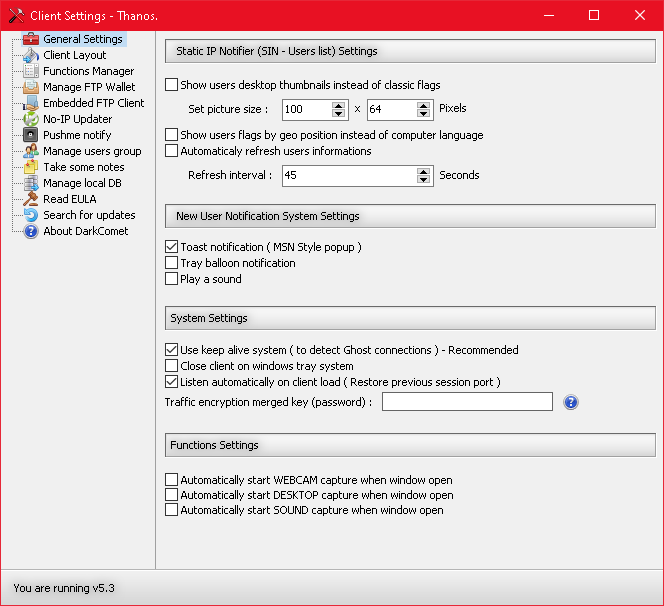
Task: Increase picture width using up arrow
Action: pos(339,104)
